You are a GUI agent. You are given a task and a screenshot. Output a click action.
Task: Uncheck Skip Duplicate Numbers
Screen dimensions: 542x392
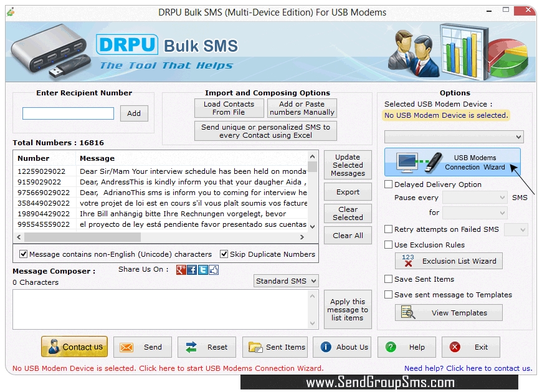coord(224,254)
